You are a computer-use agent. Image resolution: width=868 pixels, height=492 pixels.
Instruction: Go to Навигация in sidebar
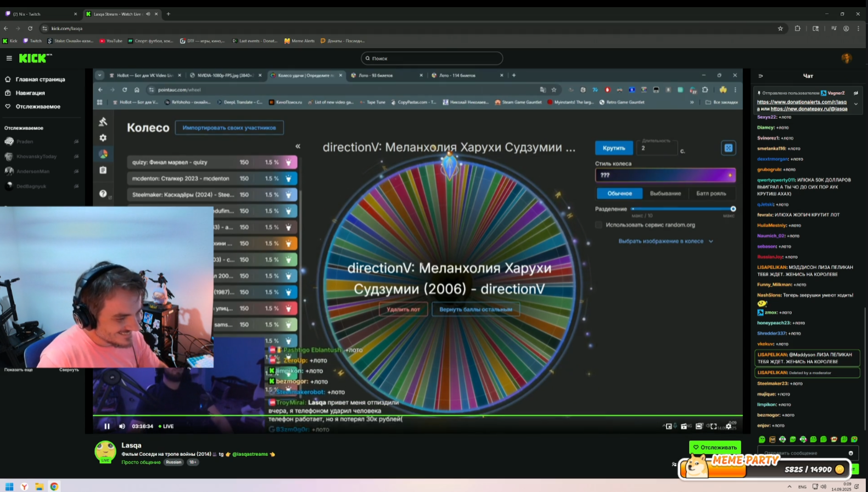pyautogui.click(x=30, y=93)
